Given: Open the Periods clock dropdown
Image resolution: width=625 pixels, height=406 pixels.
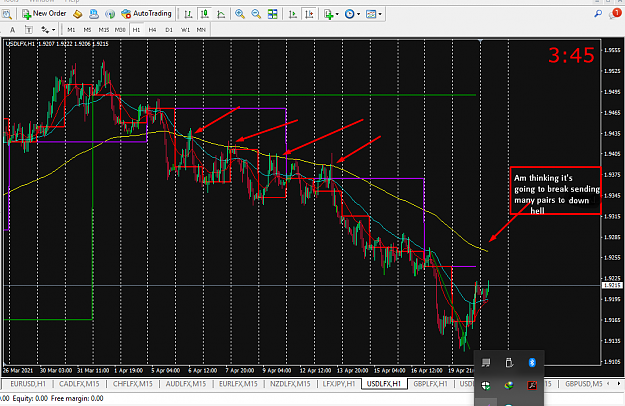Looking at the screenshot, I should click(x=352, y=14).
